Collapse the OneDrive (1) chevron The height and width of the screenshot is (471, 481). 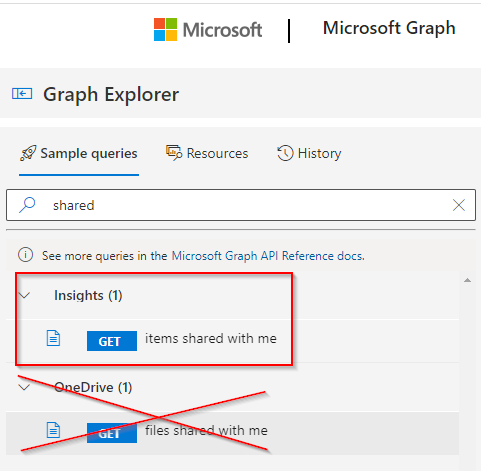24,387
